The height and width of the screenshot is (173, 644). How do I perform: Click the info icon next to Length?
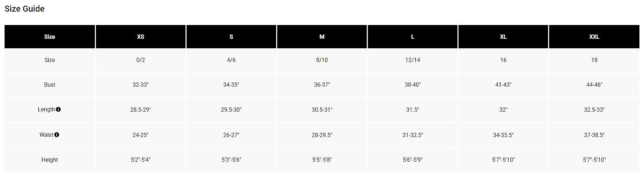pos(58,109)
